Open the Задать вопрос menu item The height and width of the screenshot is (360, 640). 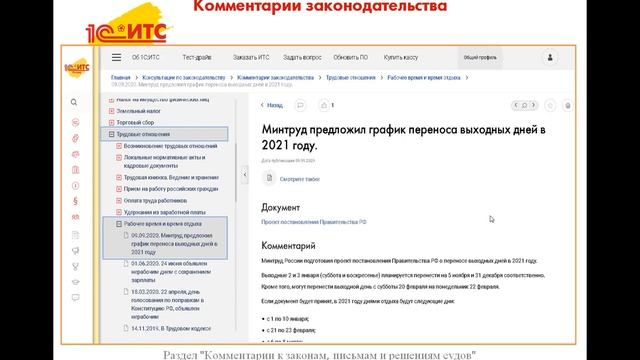(302, 58)
